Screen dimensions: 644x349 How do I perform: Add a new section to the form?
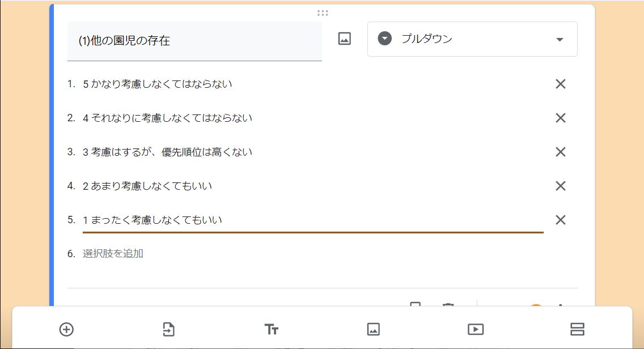pyautogui.click(x=577, y=329)
